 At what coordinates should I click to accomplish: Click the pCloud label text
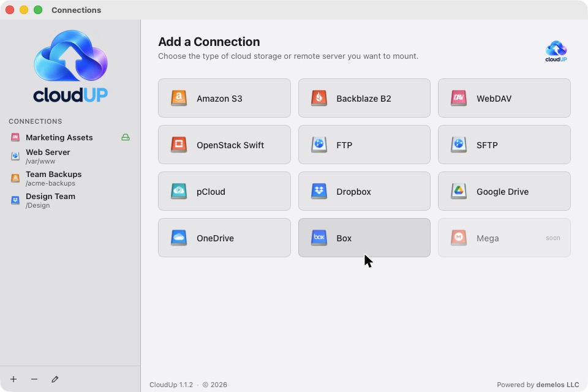(x=211, y=192)
